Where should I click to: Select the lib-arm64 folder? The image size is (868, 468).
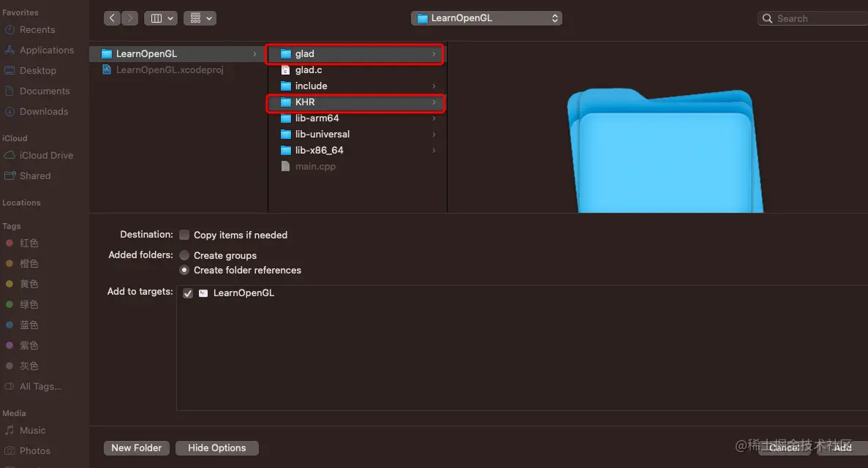pyautogui.click(x=357, y=118)
